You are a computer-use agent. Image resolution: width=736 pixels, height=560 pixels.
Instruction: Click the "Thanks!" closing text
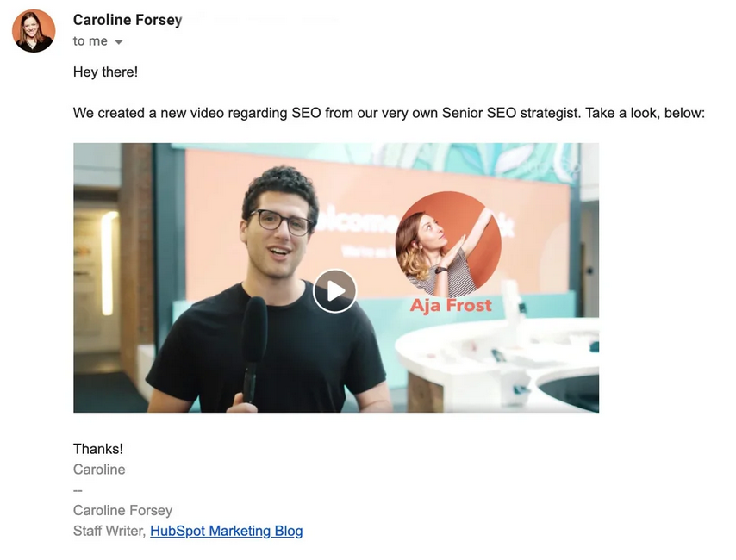pos(98,449)
